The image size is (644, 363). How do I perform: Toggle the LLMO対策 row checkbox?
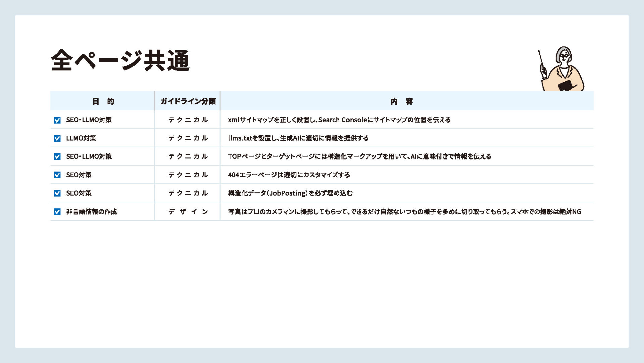57,138
